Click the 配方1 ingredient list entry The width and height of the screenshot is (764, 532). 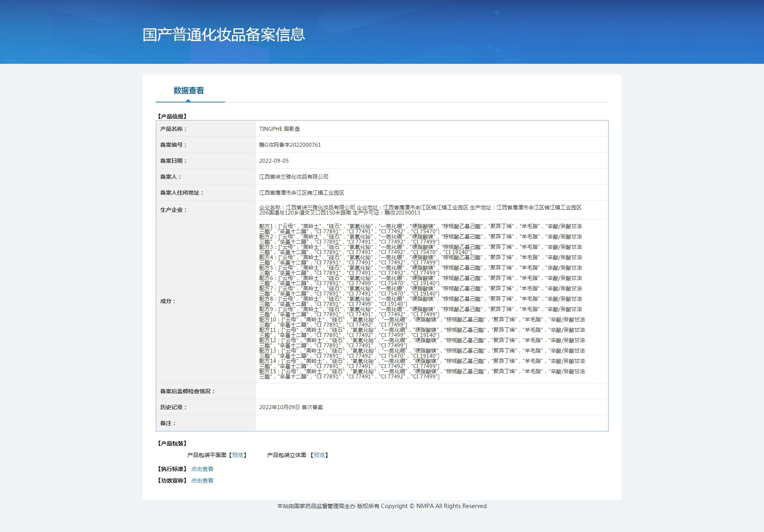click(420, 229)
